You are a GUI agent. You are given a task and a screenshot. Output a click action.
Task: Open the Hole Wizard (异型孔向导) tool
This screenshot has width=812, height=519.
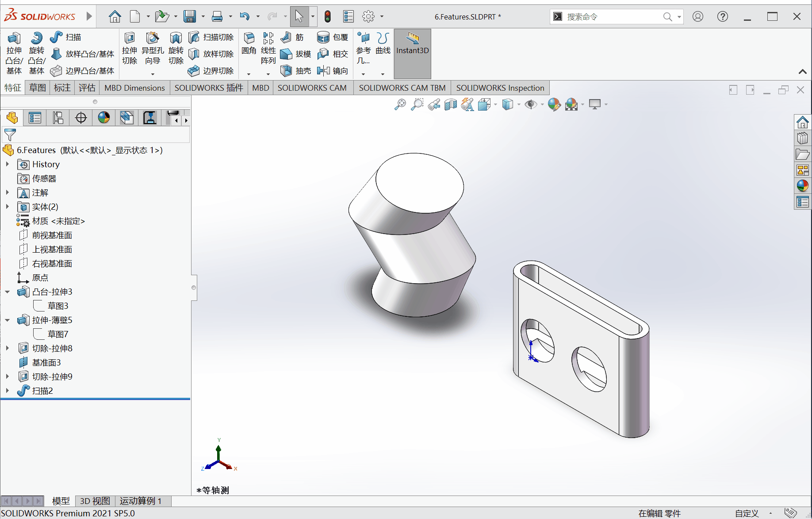coord(153,49)
